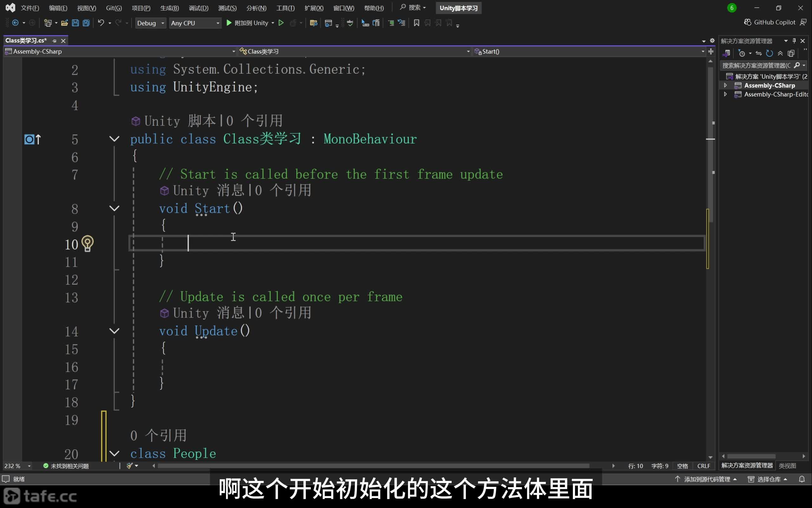Select the solution 'Unity脚本学习' tree node
Viewport: 812px width, 508px height.
tap(767, 77)
